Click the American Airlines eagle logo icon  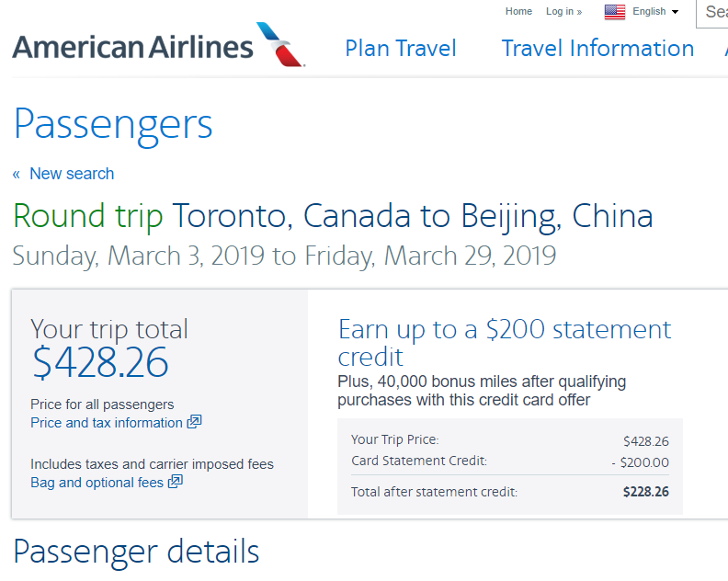tap(281, 45)
